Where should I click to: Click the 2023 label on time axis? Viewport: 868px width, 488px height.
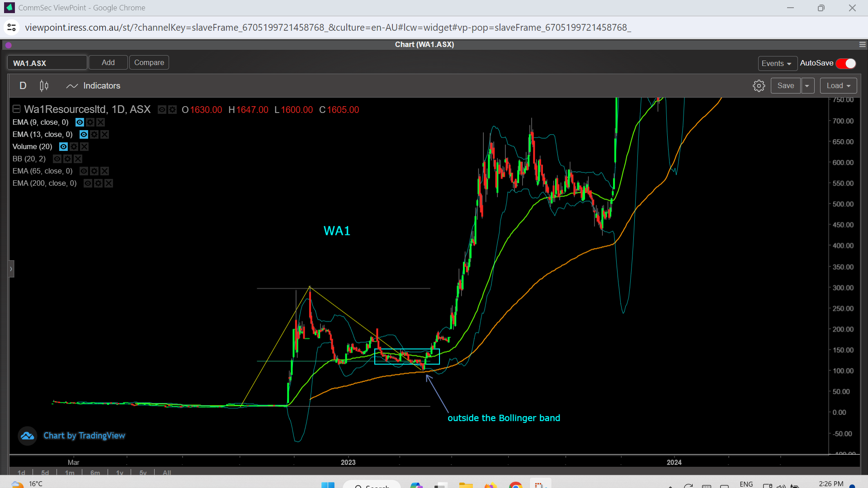[348, 462]
